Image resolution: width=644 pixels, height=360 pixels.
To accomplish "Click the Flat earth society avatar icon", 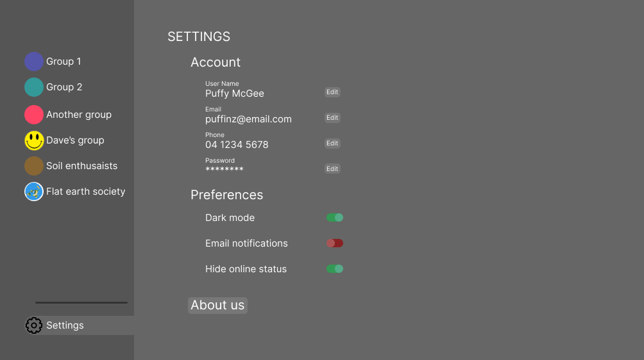I will pyautogui.click(x=34, y=192).
